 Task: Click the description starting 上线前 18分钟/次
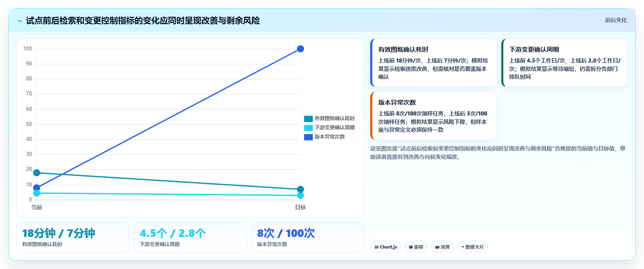point(434,68)
